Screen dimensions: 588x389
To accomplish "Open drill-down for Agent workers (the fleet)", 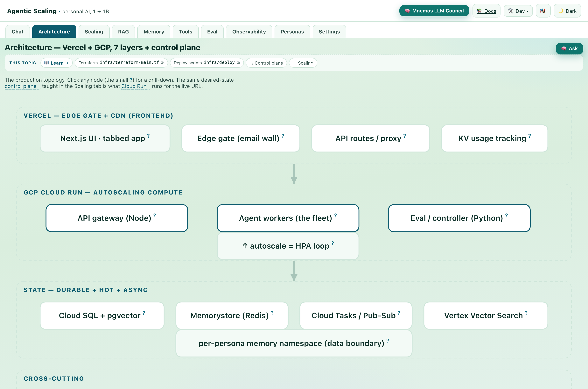I will (336, 215).
